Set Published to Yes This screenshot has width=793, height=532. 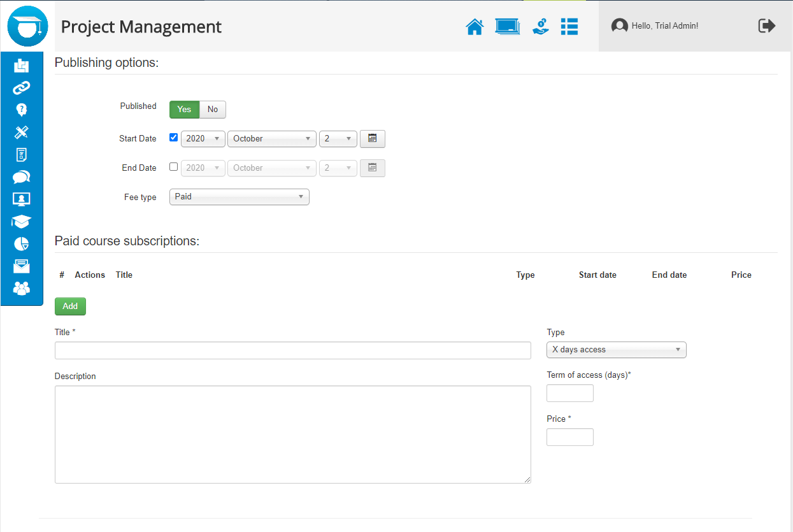pos(184,110)
